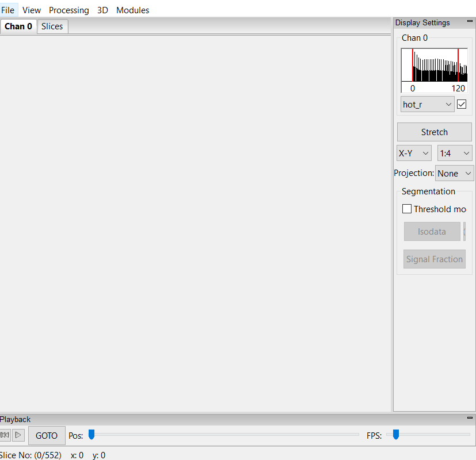Click the rewind to first slice icon
The image size is (476, 460).
tap(5, 435)
